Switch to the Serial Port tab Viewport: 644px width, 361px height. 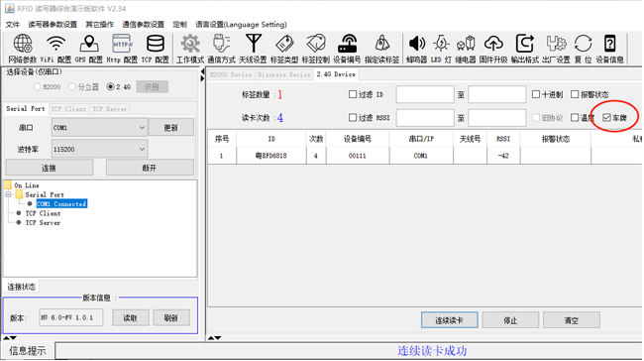pos(26,108)
